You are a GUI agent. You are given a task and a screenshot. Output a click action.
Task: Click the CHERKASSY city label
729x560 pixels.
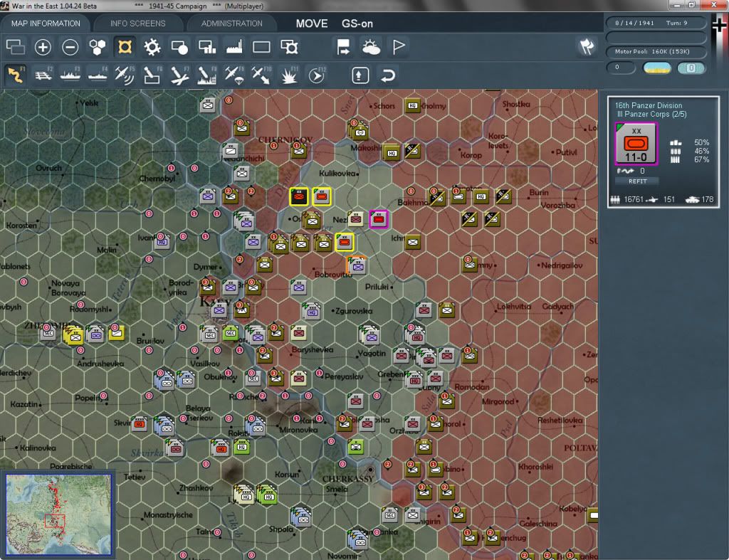tap(348, 479)
